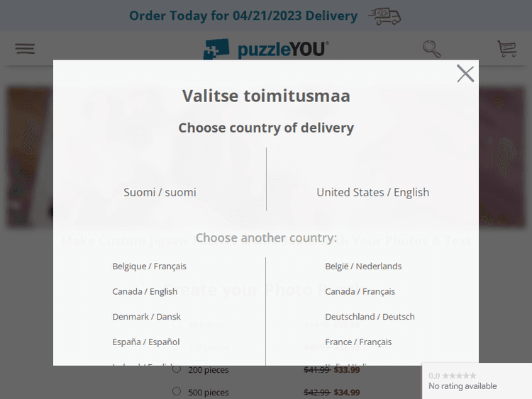The image size is (532, 399).
Task: Select Belgique / Français
Action: (x=149, y=266)
